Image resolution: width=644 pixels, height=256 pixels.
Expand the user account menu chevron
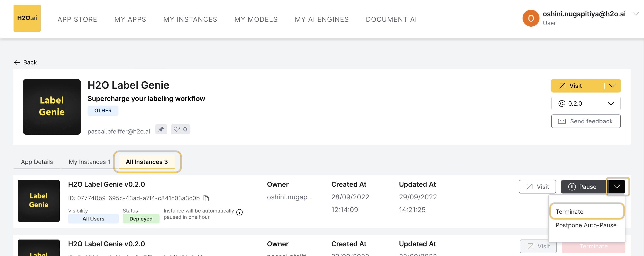click(x=636, y=14)
